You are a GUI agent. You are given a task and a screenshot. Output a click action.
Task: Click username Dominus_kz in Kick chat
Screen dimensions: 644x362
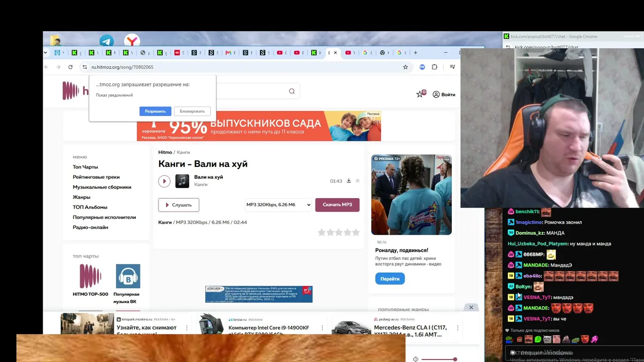[530, 233]
